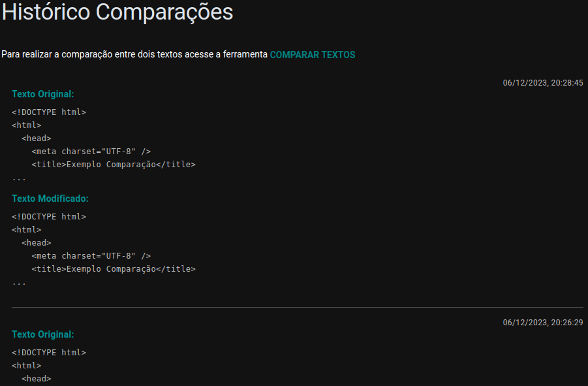Image resolution: width=588 pixels, height=386 pixels.
Task: Click the meta charset line in modified text
Action: click(82, 255)
